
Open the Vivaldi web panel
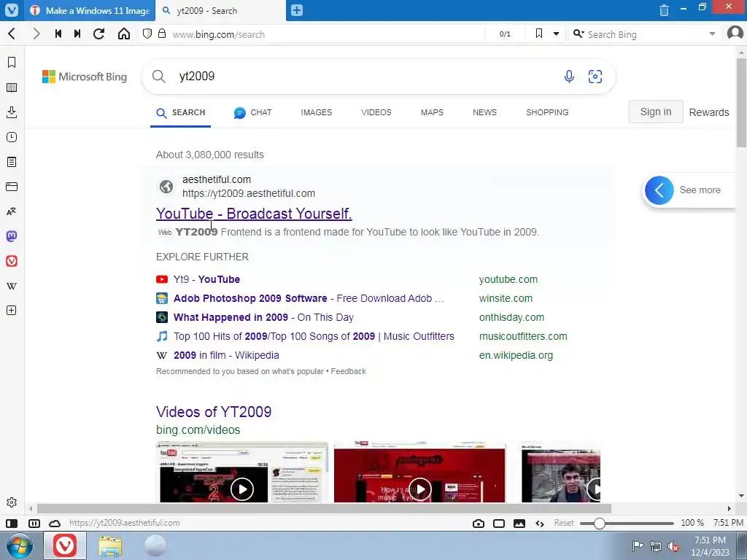pos(12,261)
